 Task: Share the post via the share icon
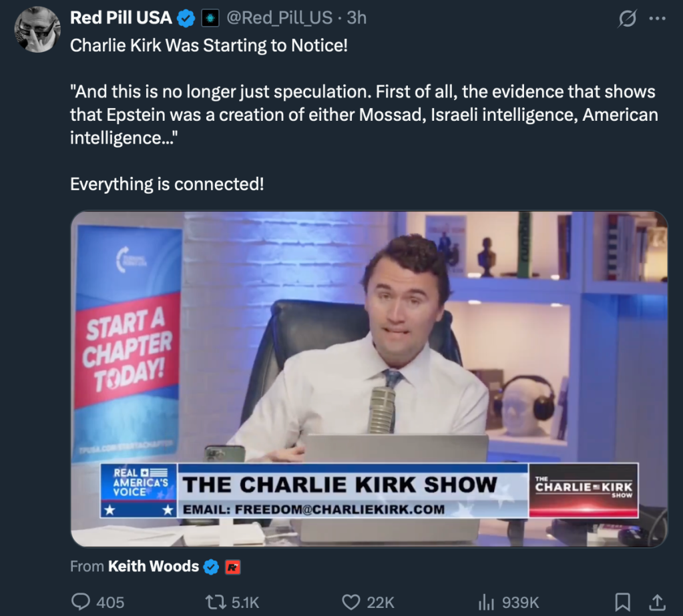click(x=658, y=603)
